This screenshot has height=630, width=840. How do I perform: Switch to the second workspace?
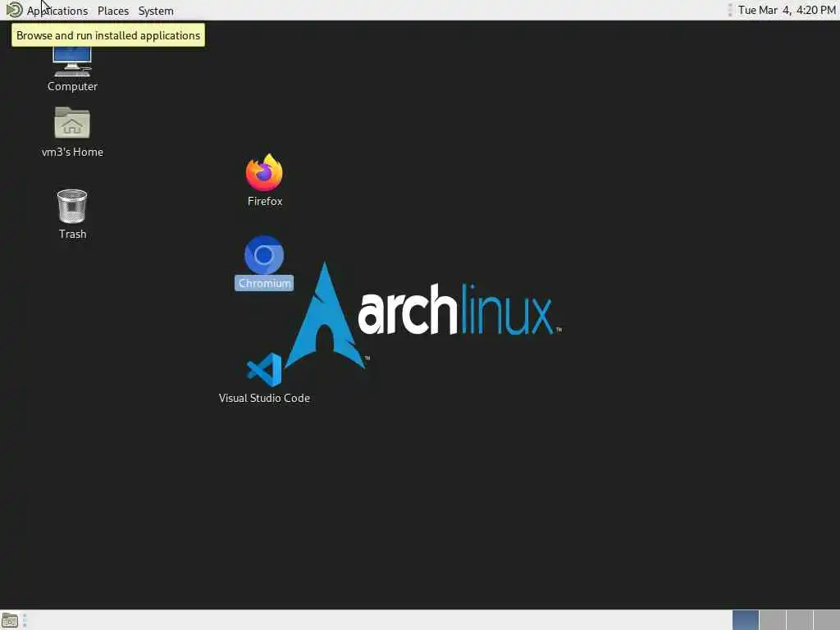tap(773, 620)
